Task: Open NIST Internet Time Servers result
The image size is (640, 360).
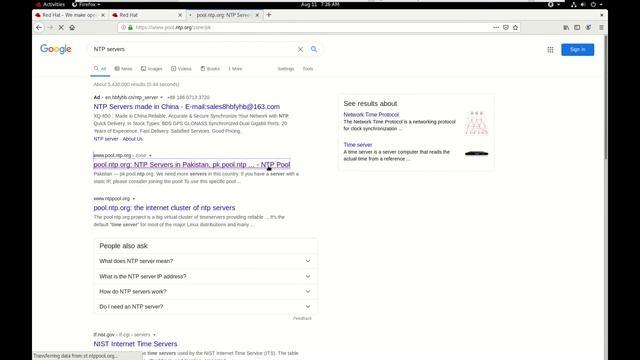Action: coord(136,344)
